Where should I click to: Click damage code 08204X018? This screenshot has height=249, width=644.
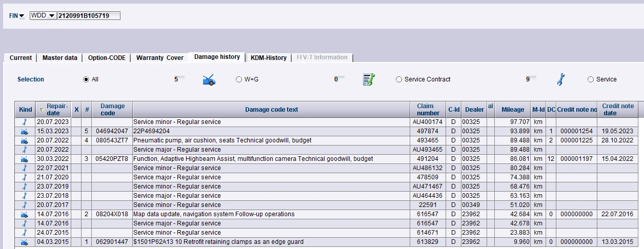(x=112, y=214)
